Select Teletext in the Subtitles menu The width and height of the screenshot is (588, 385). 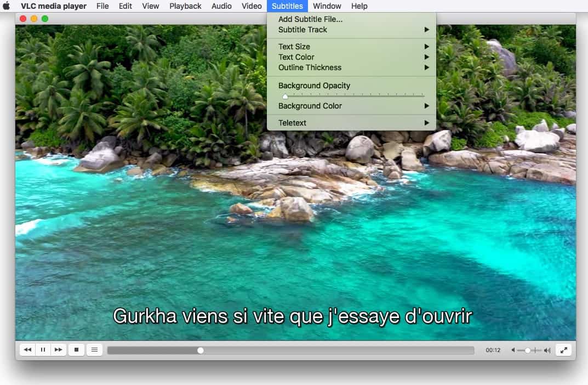point(292,123)
